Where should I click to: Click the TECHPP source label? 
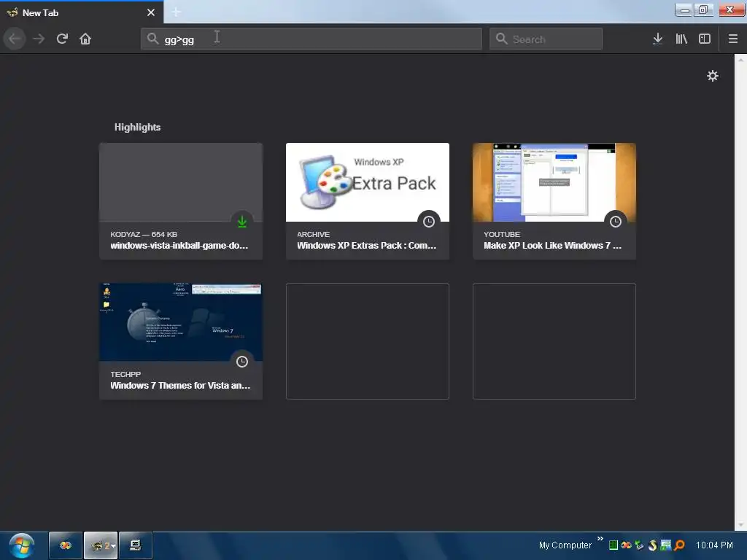[125, 374]
